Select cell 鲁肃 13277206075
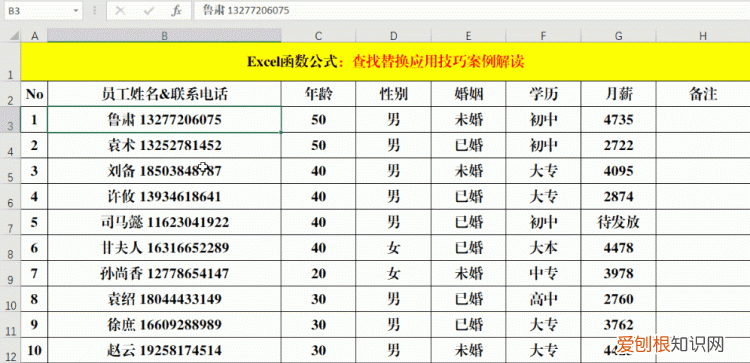Screen dimensions: 750x363 click(x=164, y=120)
